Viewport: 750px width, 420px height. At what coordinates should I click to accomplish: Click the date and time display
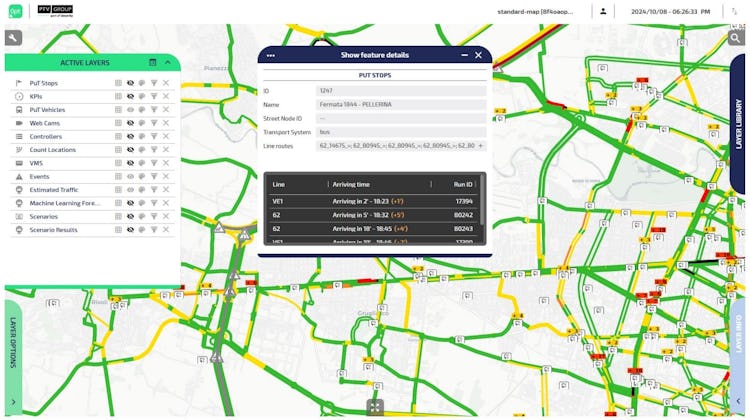click(x=670, y=11)
